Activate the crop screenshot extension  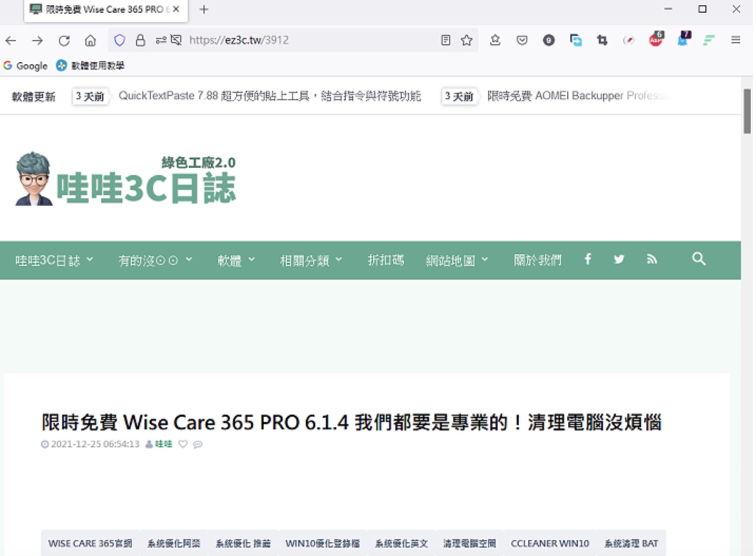(x=602, y=40)
